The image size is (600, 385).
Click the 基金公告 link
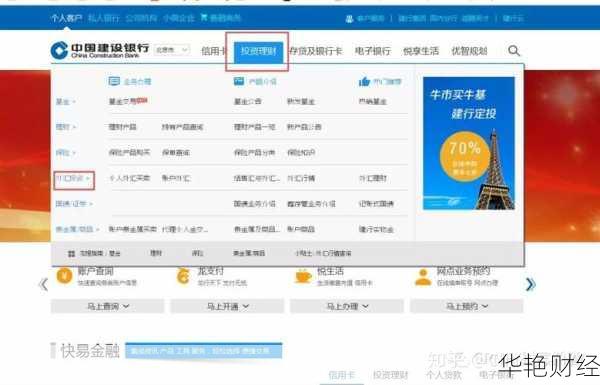point(248,101)
